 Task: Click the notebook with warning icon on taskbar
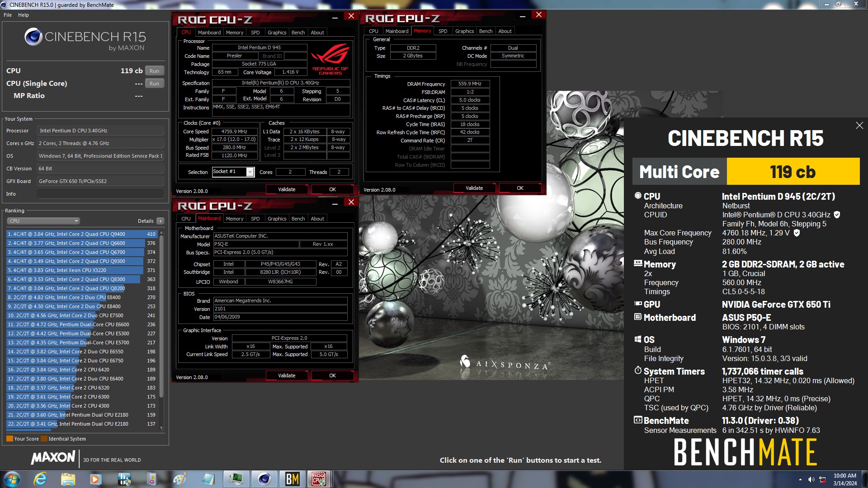151,479
